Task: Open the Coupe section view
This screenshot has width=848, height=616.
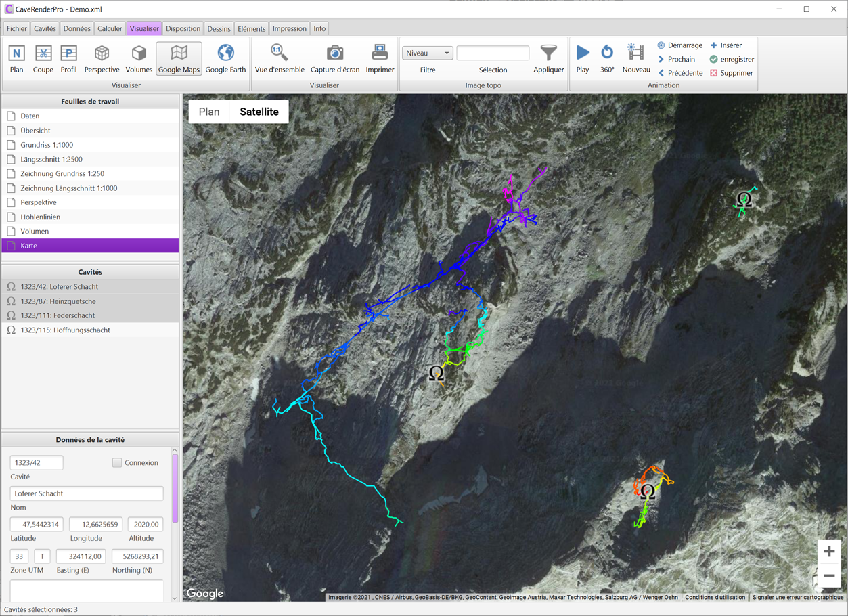Action: point(43,58)
